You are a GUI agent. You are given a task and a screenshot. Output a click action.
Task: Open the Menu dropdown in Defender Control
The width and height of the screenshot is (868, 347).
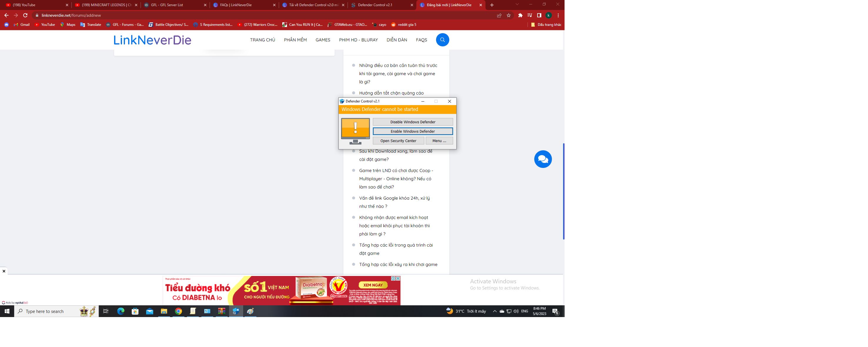point(438,140)
